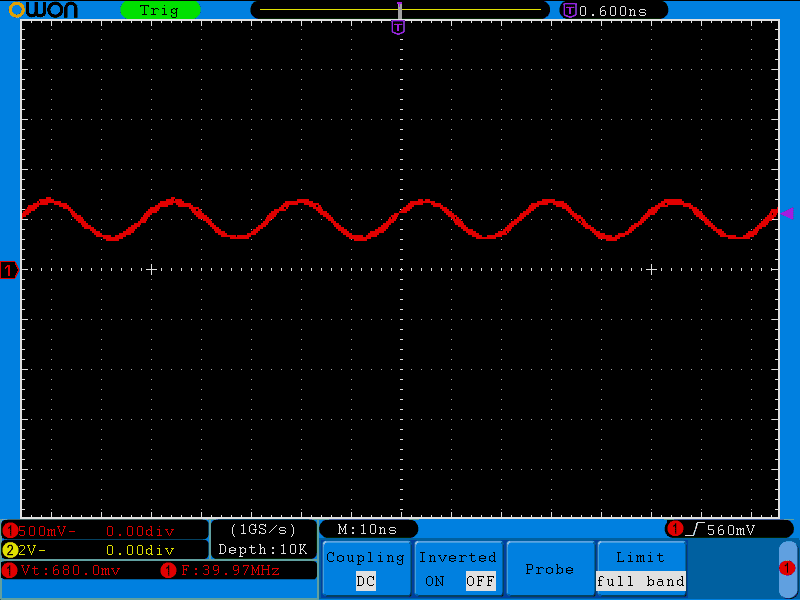Set Inverted to OFF
This screenshot has height=600, width=800.
tap(480, 581)
